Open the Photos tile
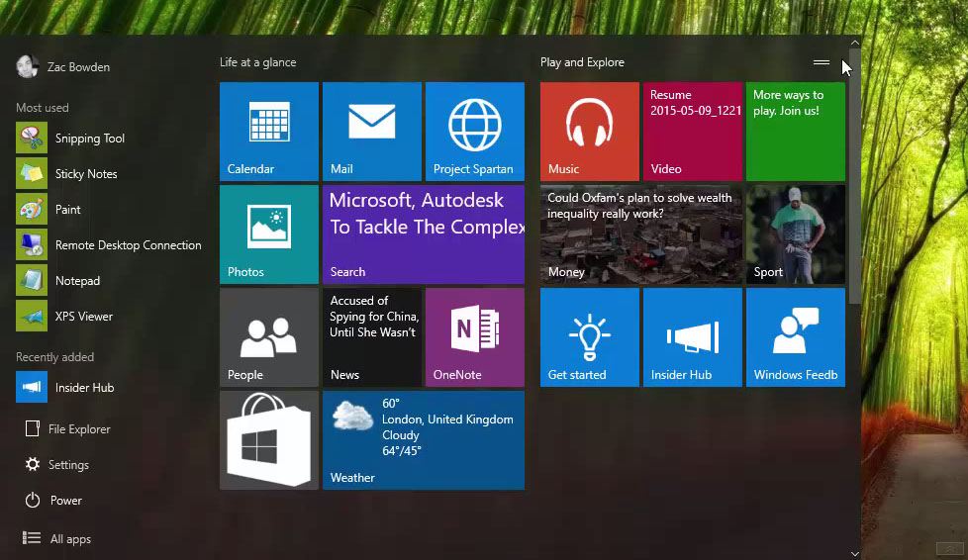Image resolution: width=968 pixels, height=560 pixels. click(269, 234)
